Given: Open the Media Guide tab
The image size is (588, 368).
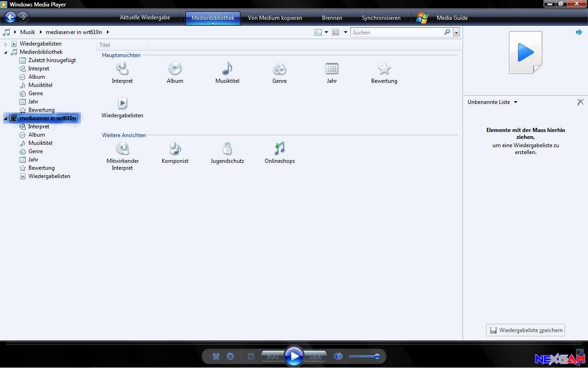Looking at the screenshot, I should [452, 18].
